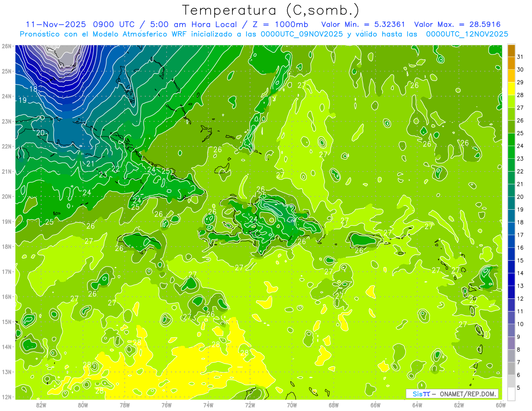Click the 13N latitude axis label
Image resolution: width=532 pixels, height=411 pixels.
6,372
